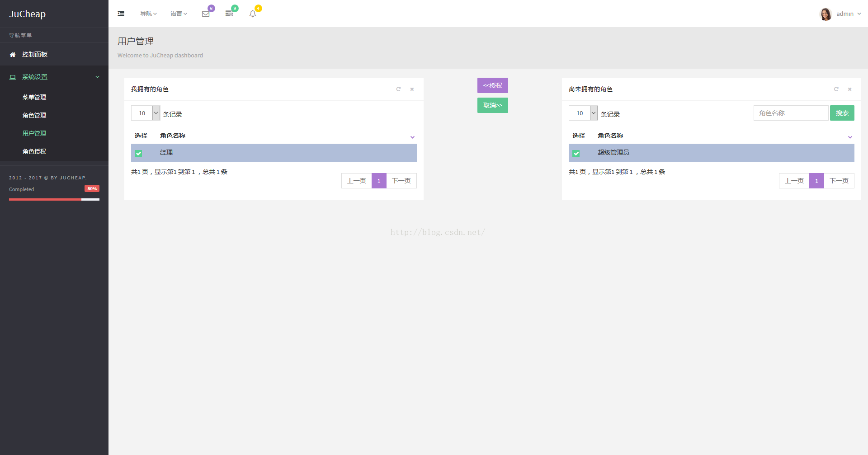This screenshot has height=455, width=868.
Task: Open 菜单管理 in sidebar
Action: coord(34,97)
